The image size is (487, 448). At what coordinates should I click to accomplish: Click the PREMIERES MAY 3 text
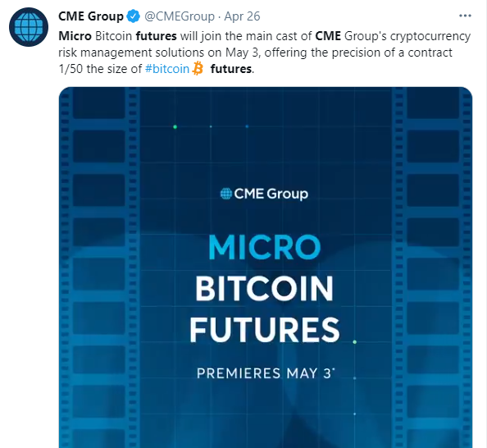pyautogui.click(x=266, y=373)
